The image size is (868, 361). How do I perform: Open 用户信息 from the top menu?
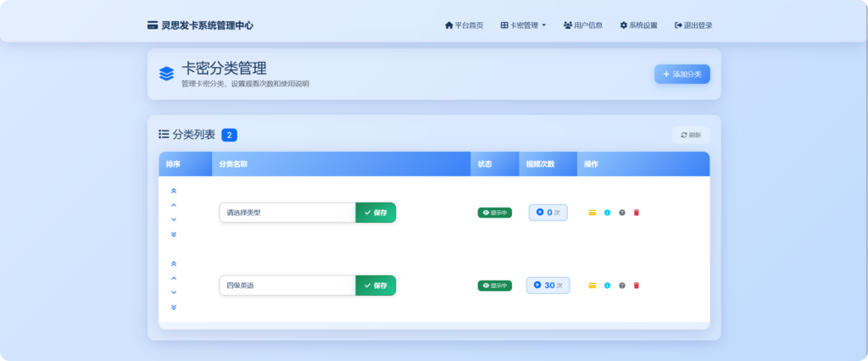point(582,25)
